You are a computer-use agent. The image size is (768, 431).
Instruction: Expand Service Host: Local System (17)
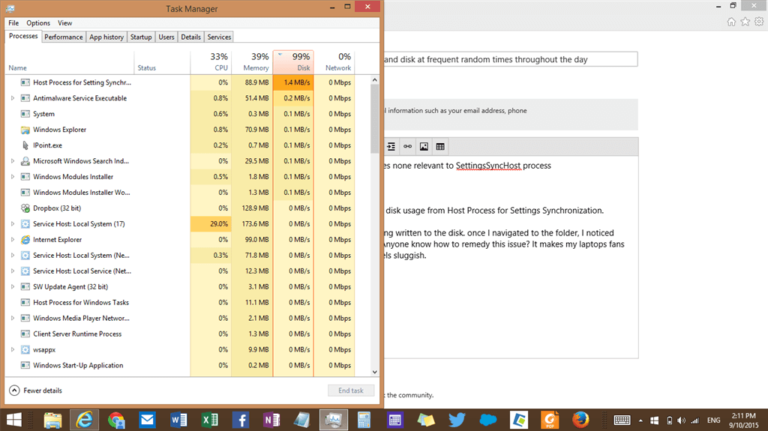point(13,224)
